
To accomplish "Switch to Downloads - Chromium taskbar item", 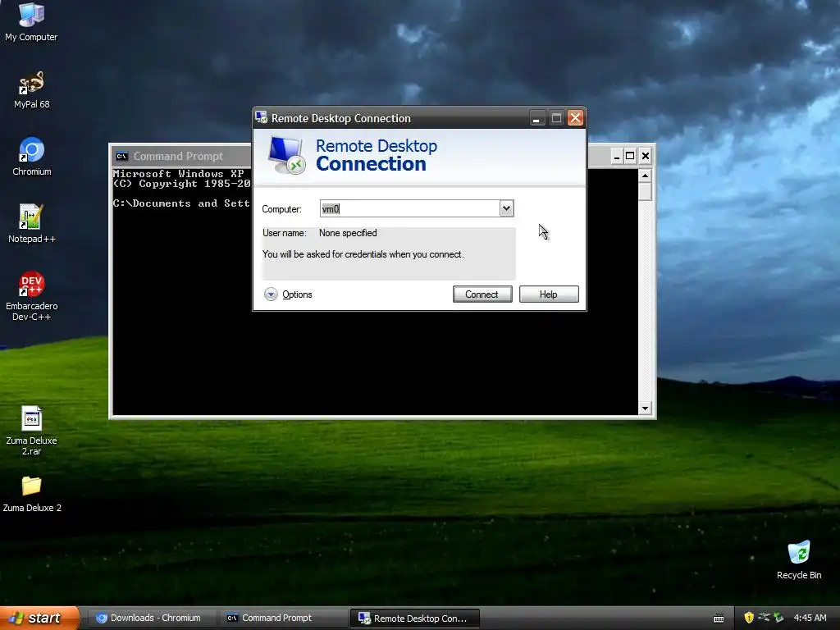I will (x=151, y=618).
